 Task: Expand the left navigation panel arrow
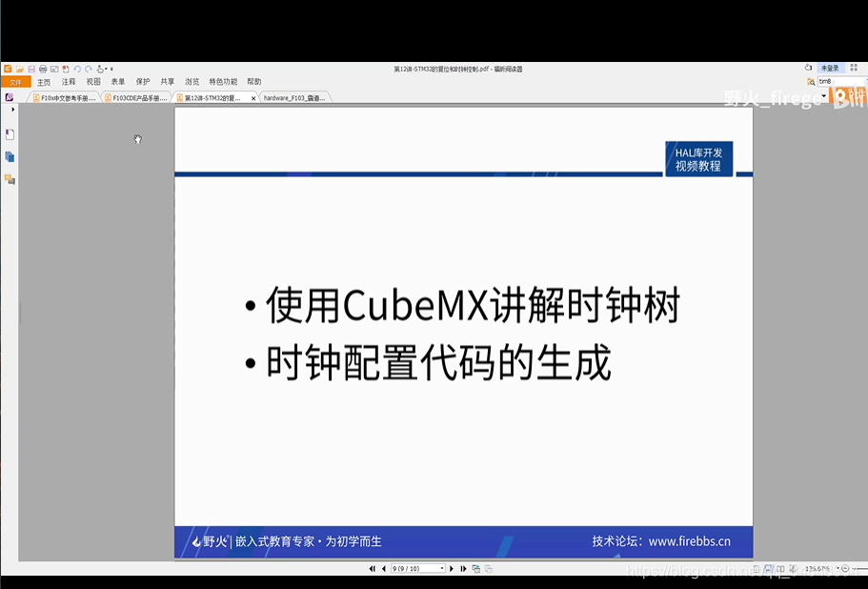point(12,110)
